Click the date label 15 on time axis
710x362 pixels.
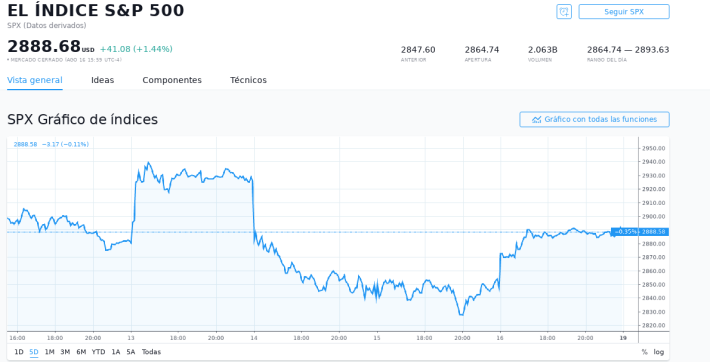point(377,338)
